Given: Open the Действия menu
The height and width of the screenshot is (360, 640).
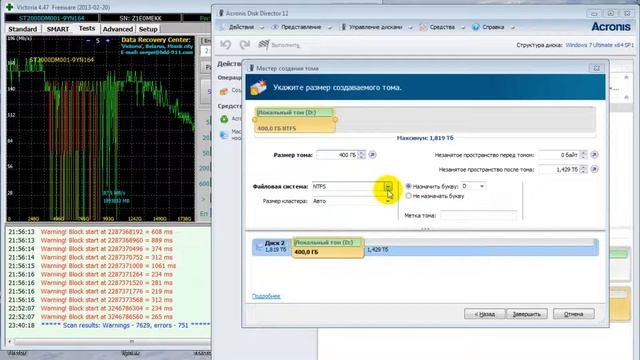Looking at the screenshot, I should (x=242, y=27).
